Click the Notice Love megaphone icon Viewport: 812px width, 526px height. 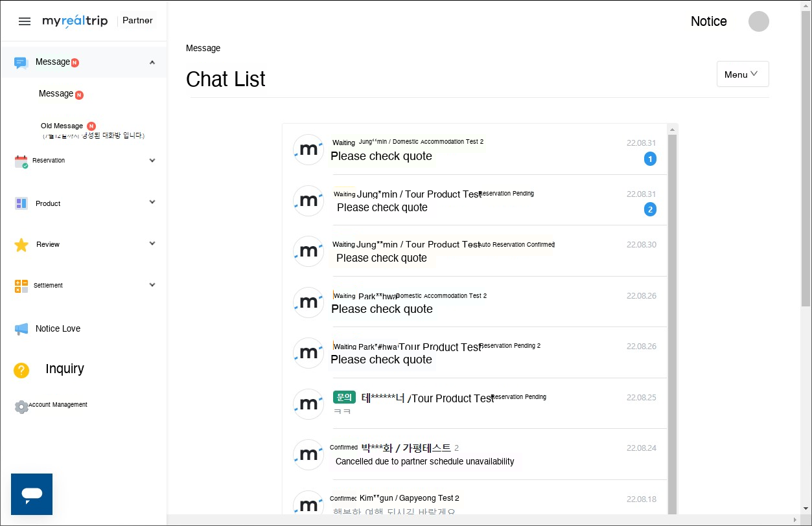click(21, 329)
